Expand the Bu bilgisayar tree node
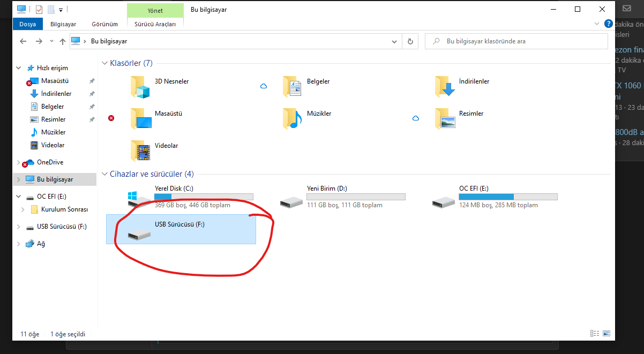Screen dimensions: 644x354 [19, 179]
